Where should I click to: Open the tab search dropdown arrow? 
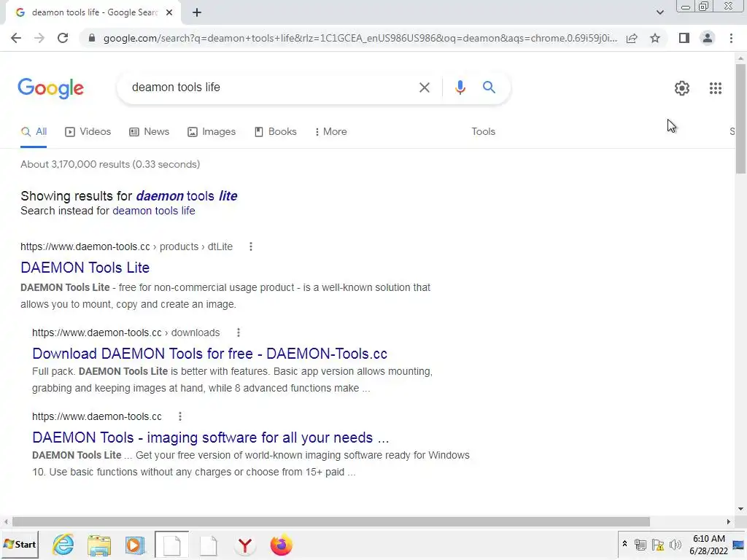[659, 12]
